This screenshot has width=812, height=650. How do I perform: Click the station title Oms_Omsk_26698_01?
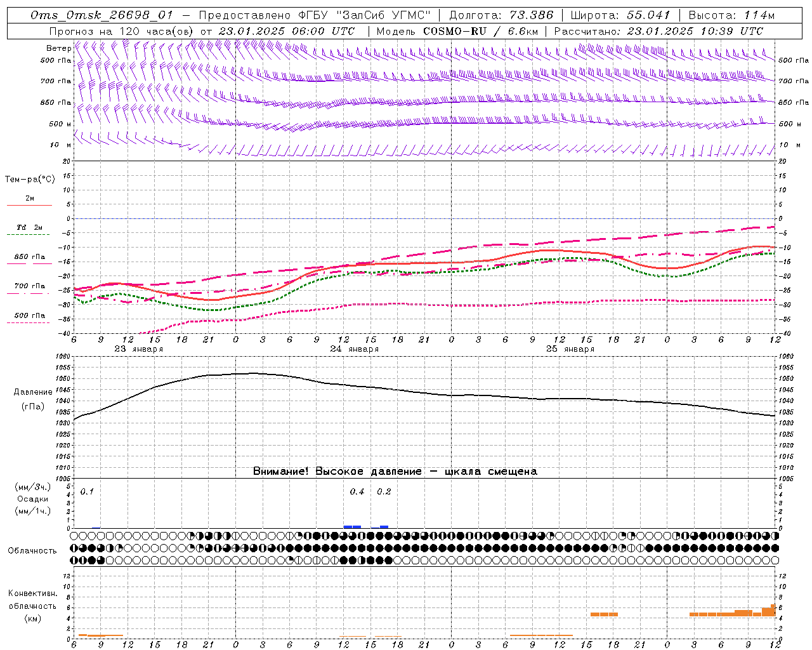tap(101, 15)
